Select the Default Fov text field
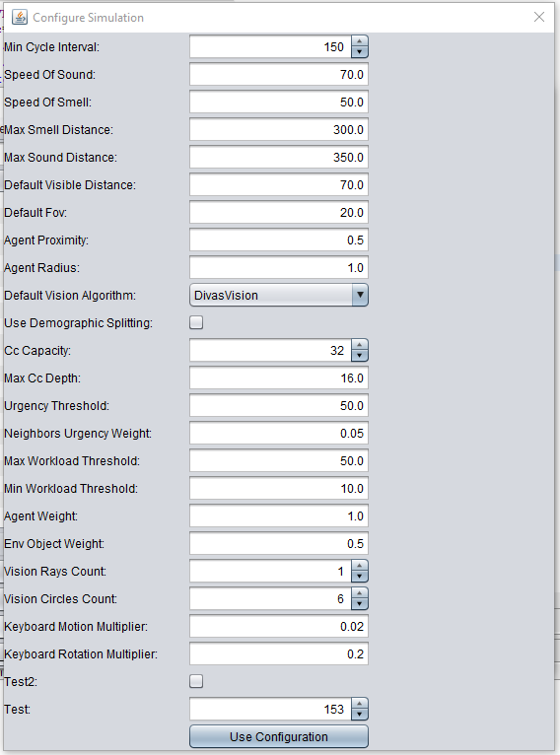560x755 pixels. tap(279, 213)
